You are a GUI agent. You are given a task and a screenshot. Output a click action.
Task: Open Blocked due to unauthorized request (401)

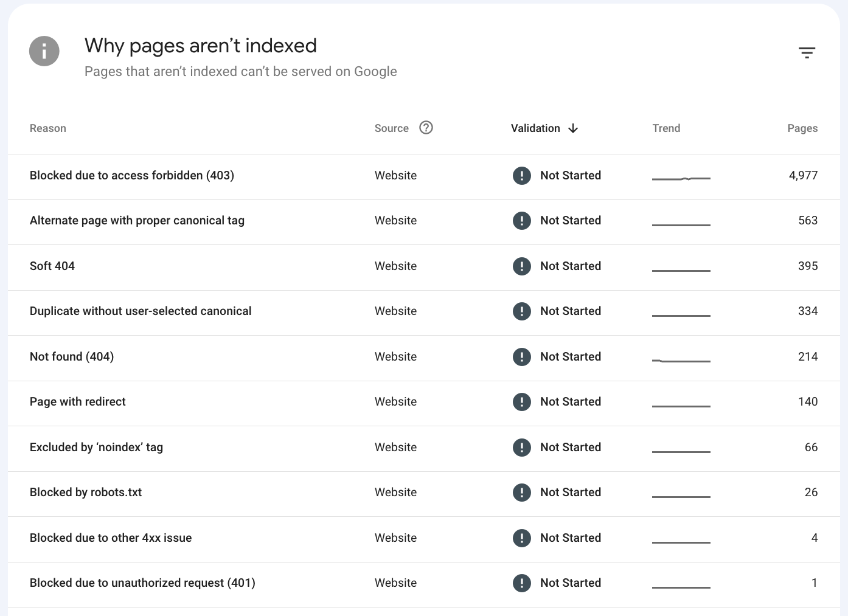coord(142,583)
